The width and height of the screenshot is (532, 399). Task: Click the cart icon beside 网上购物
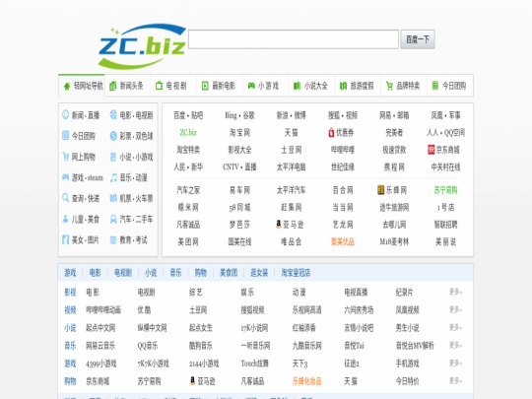[x=65, y=157]
